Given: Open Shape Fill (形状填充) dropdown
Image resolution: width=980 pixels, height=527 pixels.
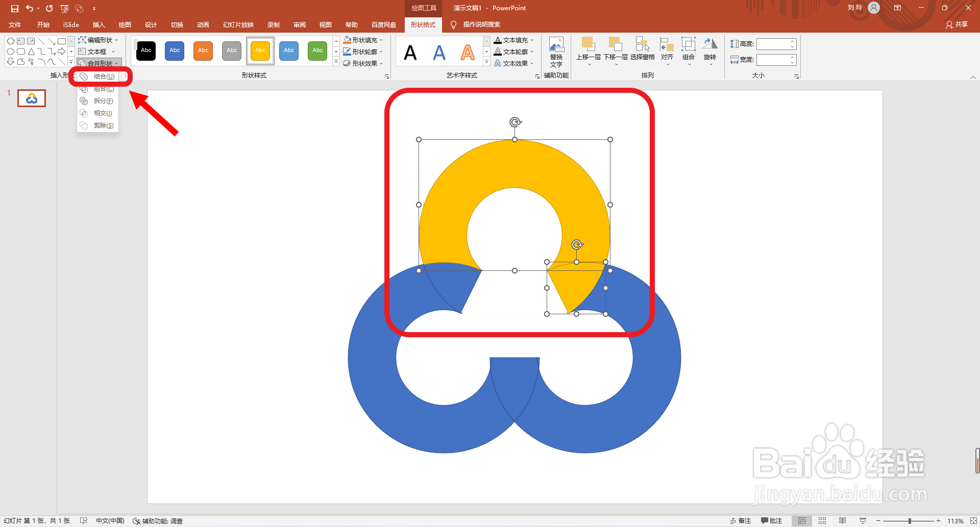Looking at the screenshot, I should pyautogui.click(x=363, y=40).
